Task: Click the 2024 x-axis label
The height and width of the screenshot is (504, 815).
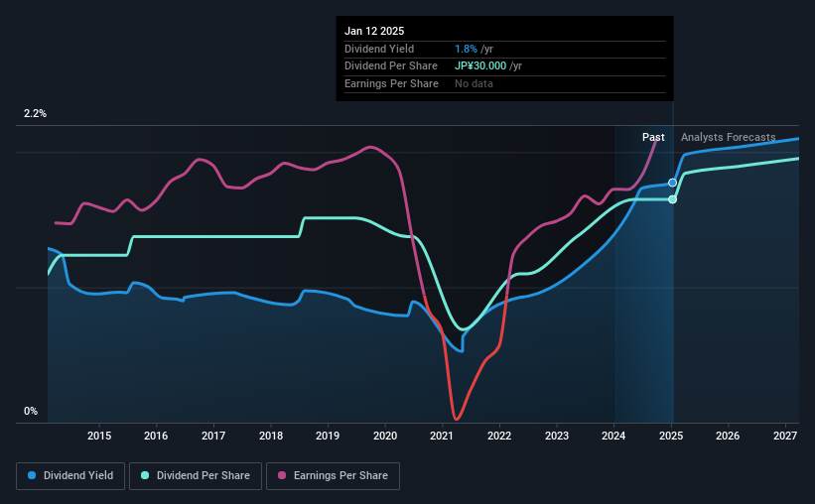Action: [x=613, y=436]
